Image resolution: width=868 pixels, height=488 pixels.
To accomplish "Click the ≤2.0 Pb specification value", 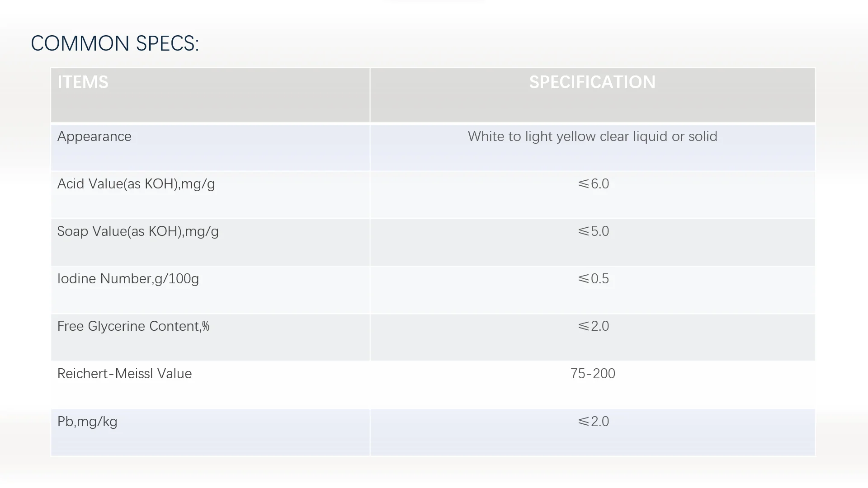I will pos(593,422).
